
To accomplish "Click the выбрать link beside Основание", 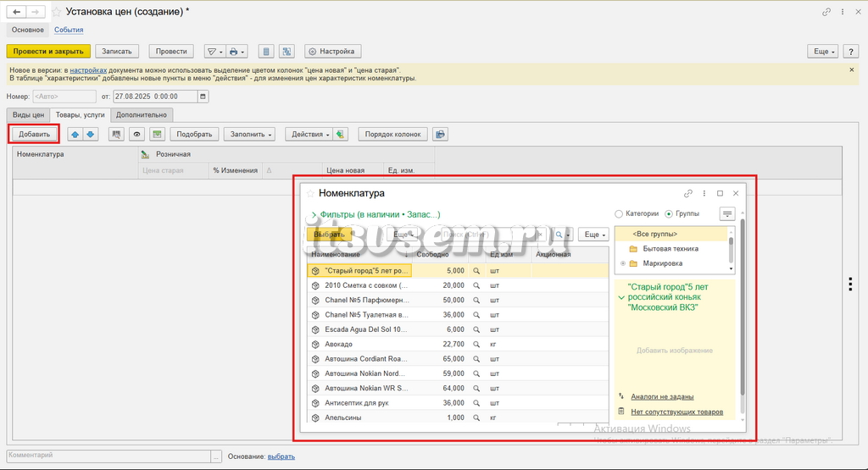I will point(281,456).
